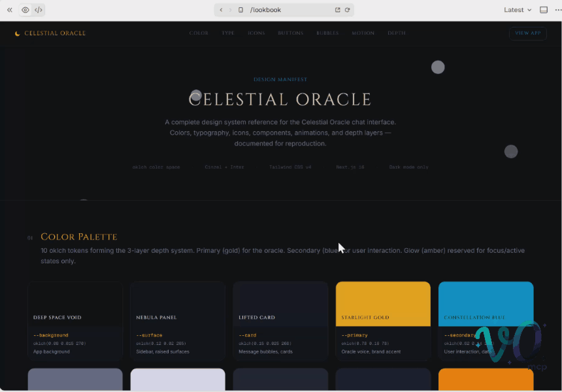Toggle the panel layout icon at top right
Viewport: 562px width, 392px height.
coord(544,10)
